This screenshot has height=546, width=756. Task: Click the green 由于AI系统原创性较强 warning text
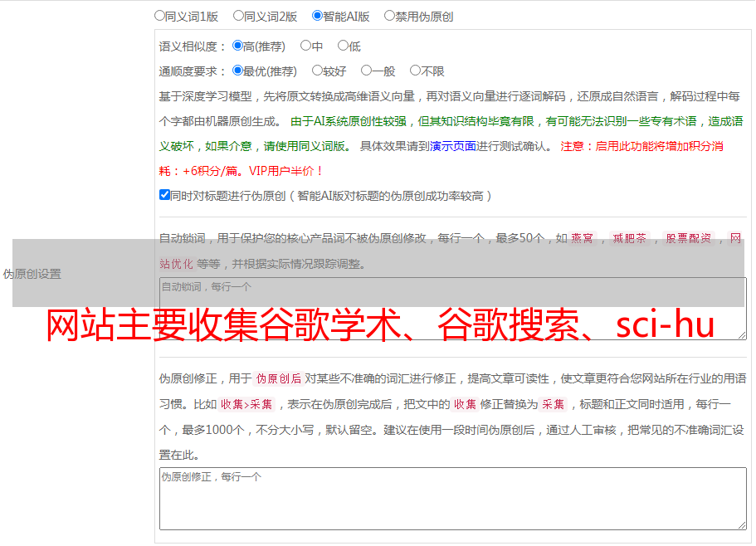point(451,134)
